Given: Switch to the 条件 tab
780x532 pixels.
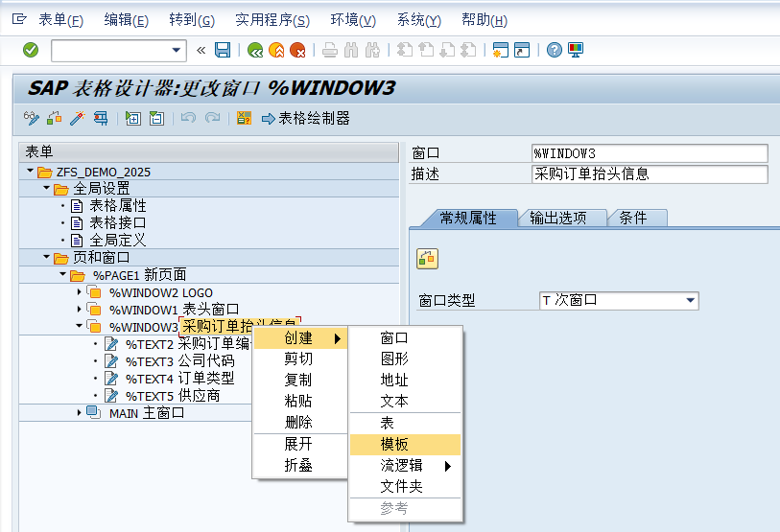Looking at the screenshot, I should point(633,218).
